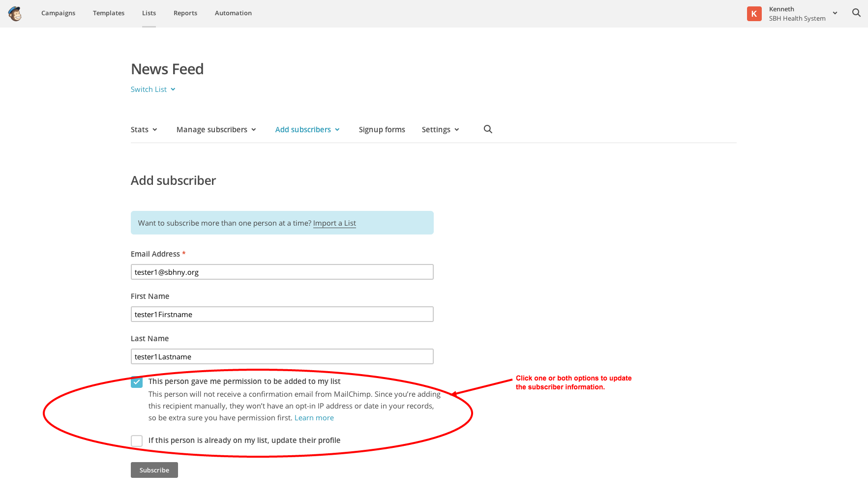Click the list search magnifier icon

[487, 129]
